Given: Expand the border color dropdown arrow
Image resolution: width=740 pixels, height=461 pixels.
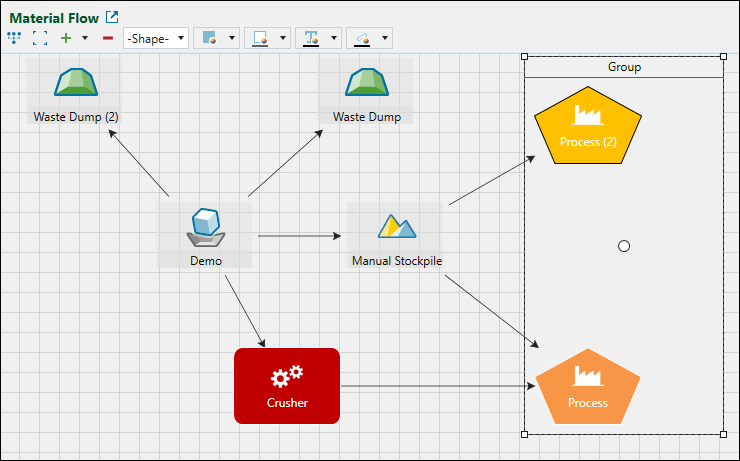Looking at the screenshot, I should (283, 38).
